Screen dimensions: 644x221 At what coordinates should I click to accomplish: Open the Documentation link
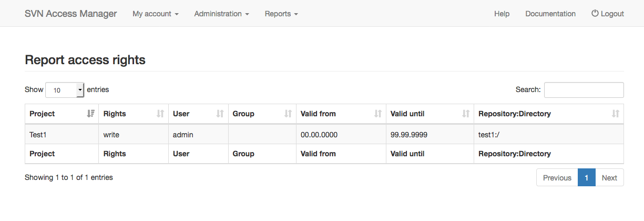tap(550, 14)
